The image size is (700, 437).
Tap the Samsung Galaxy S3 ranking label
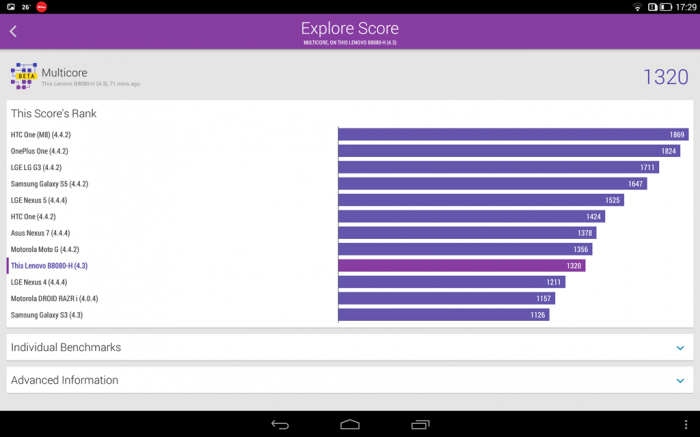coord(47,315)
